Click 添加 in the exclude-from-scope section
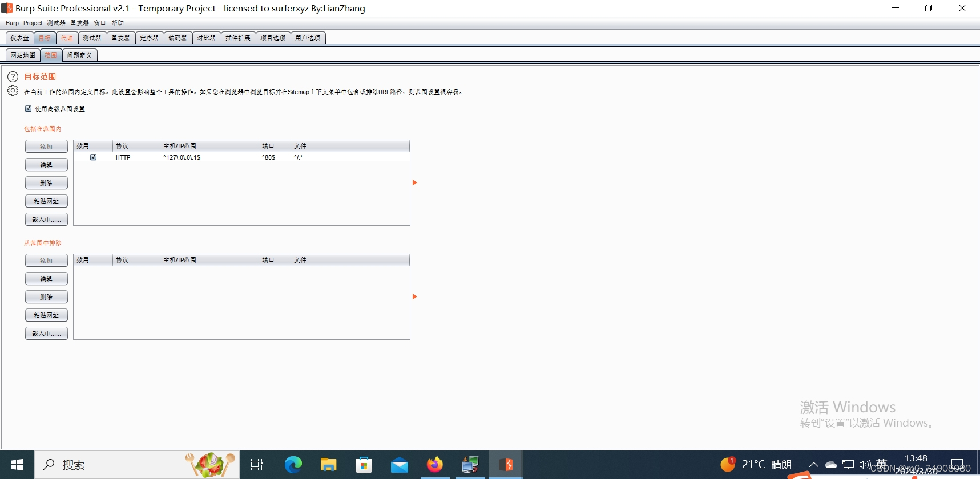The height and width of the screenshot is (479, 980). (46, 261)
